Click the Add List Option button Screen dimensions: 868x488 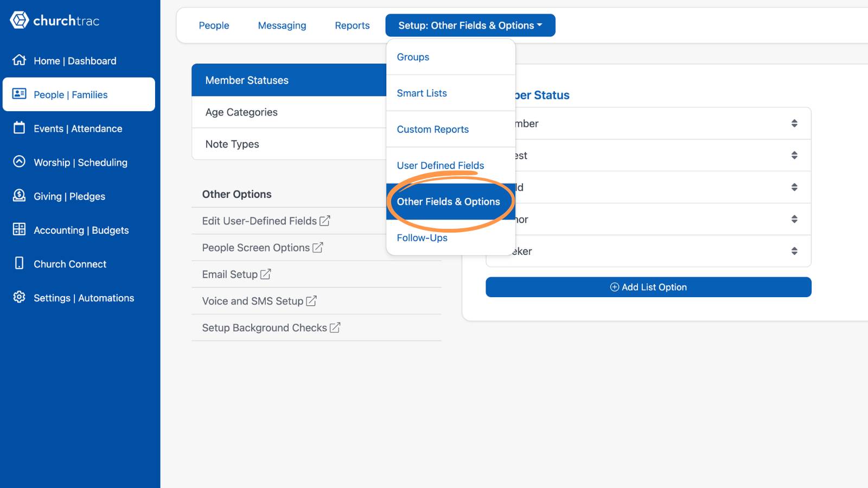tap(648, 287)
